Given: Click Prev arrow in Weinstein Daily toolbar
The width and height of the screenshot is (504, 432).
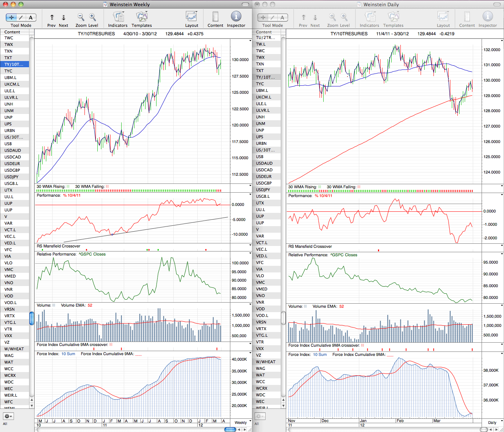Looking at the screenshot, I should tap(303, 17).
